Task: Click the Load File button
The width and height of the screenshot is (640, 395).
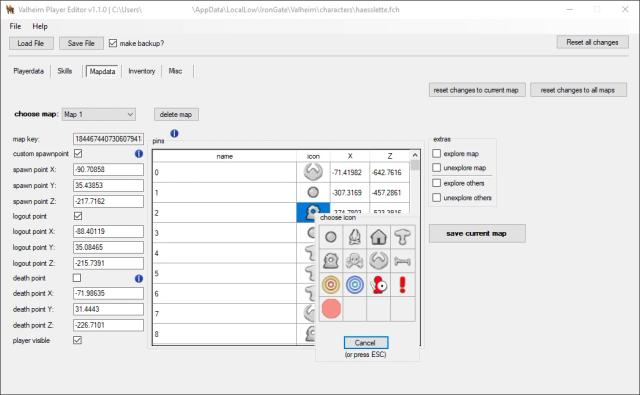Action: tap(31, 43)
